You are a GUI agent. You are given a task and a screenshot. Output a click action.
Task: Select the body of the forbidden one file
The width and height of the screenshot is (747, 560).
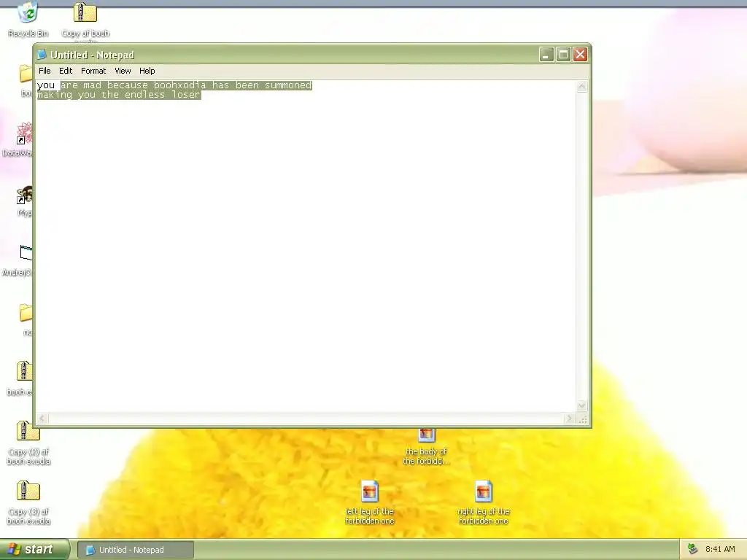[x=426, y=447]
